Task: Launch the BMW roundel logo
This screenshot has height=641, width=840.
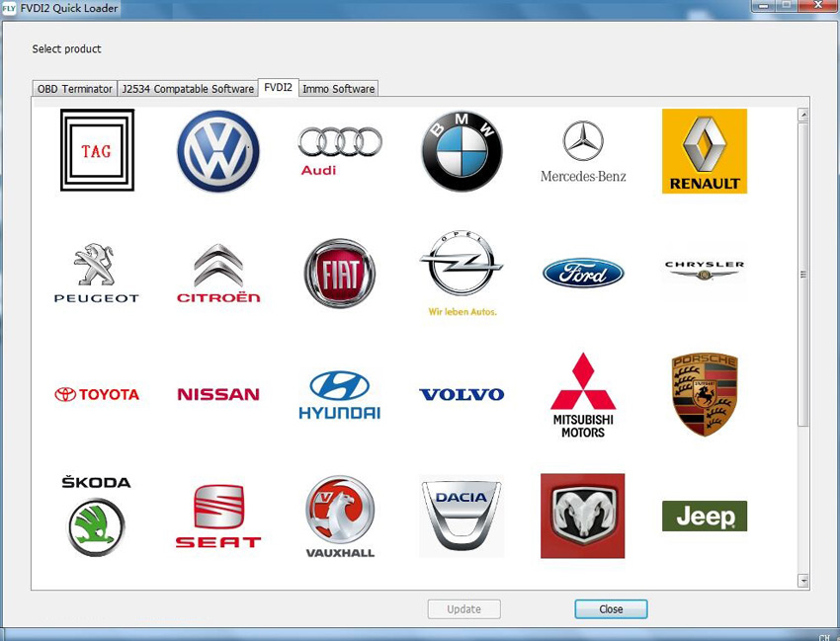Action: tap(462, 151)
